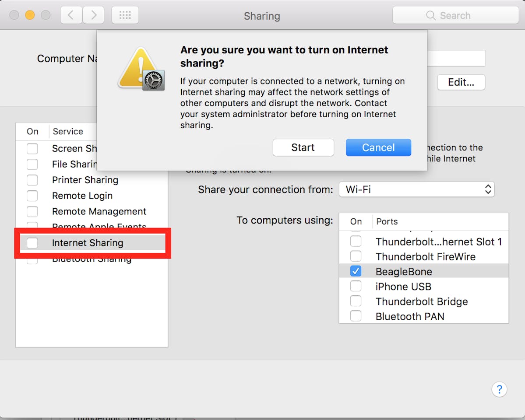Viewport: 525px width, 420px height.
Task: Disable the BeagleBone port checkbox
Action: [x=356, y=271]
